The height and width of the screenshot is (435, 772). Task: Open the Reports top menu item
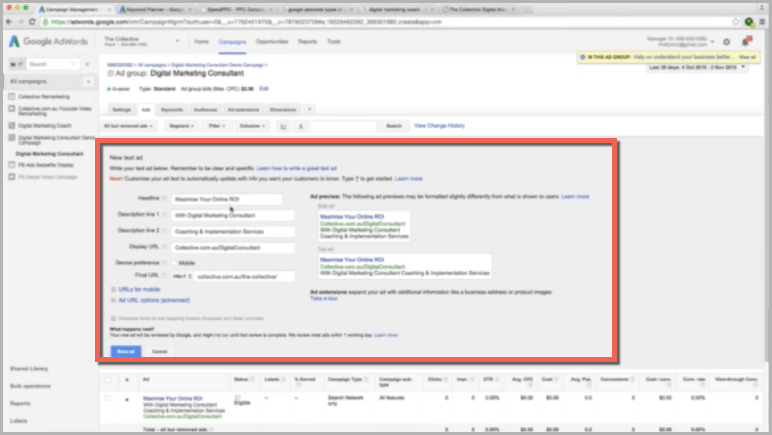pos(307,42)
